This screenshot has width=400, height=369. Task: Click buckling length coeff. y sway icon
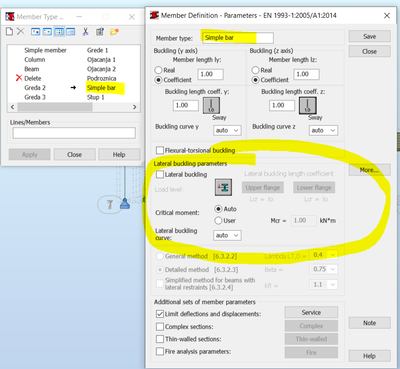[x=211, y=106]
